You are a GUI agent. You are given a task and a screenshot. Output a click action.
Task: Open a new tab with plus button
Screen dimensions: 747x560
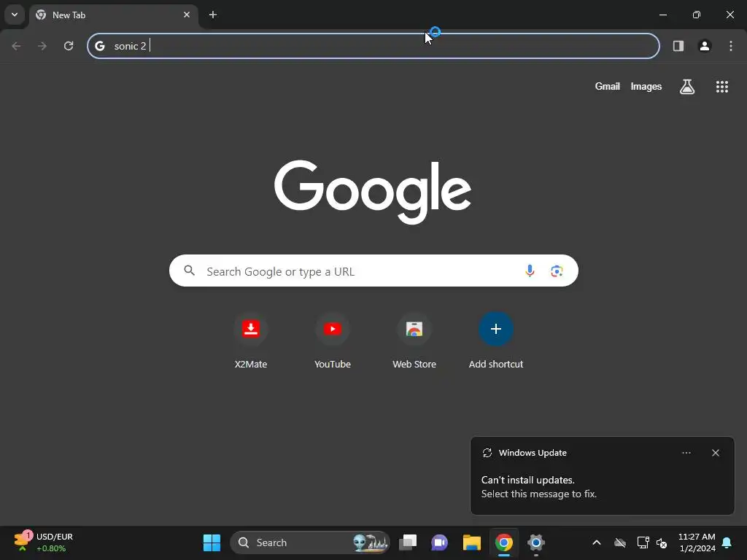coord(213,15)
